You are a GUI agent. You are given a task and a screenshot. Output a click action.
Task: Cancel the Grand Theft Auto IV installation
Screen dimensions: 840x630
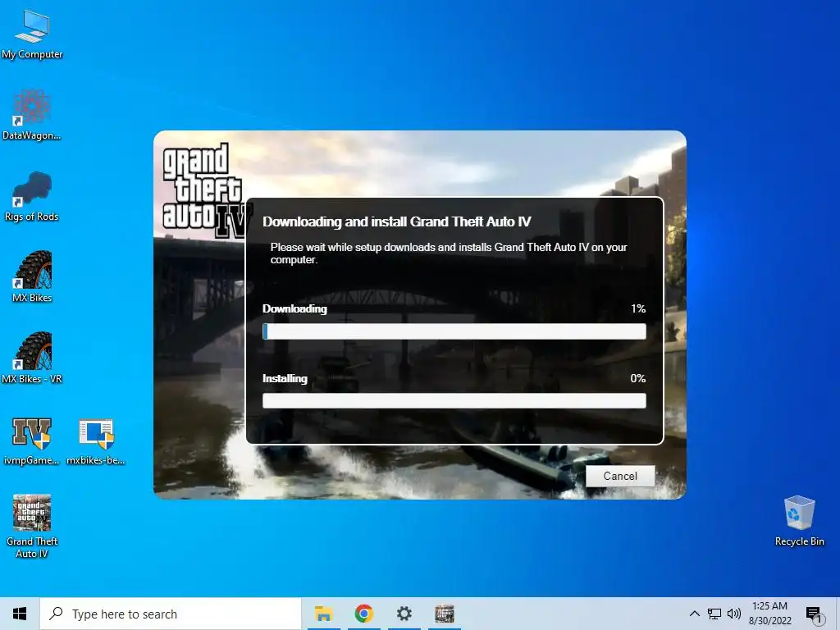[620, 476]
